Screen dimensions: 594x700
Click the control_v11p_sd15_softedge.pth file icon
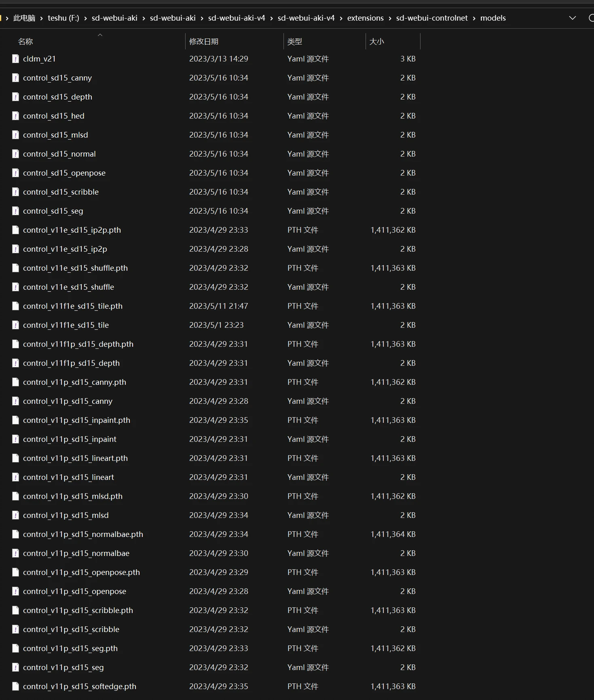(15, 687)
